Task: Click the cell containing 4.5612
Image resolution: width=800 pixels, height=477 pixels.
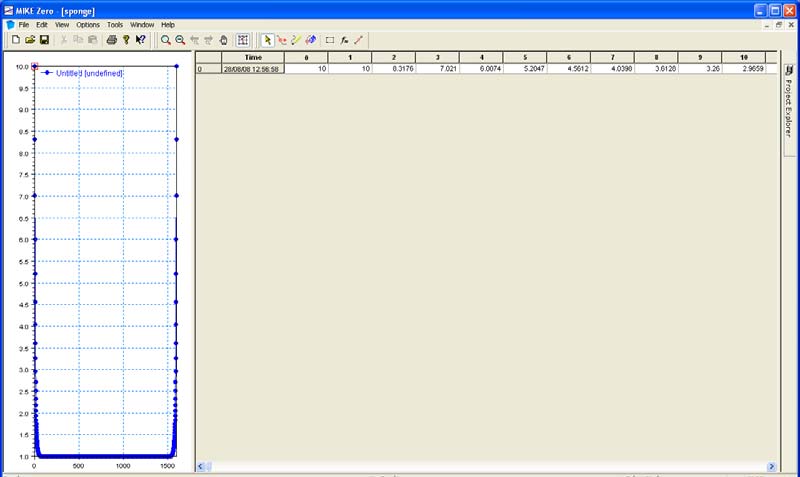Action: (x=569, y=68)
